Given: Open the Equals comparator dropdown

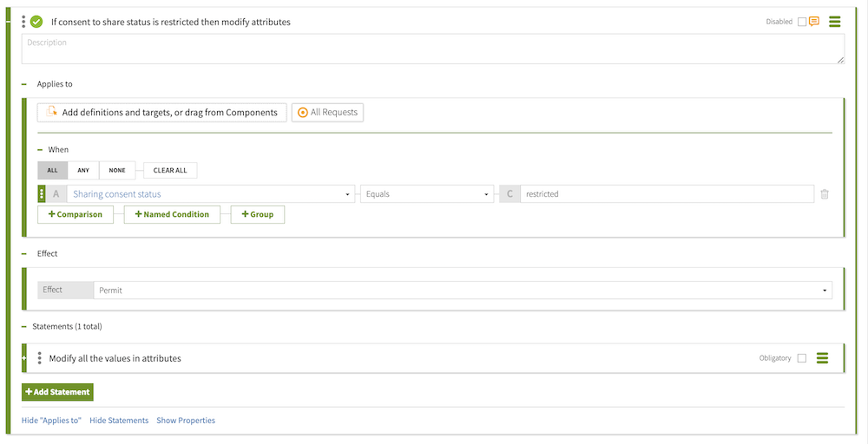Looking at the screenshot, I should 427,194.
